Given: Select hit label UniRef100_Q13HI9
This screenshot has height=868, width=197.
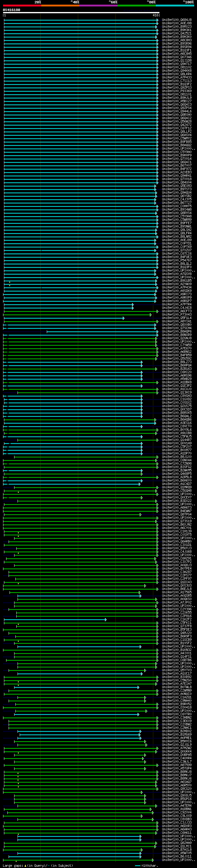Looking at the screenshot, I should 177,393.
